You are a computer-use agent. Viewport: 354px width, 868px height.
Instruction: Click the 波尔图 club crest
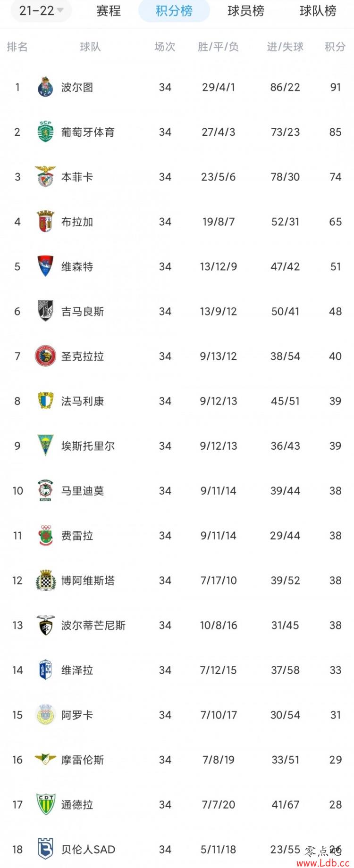45,87
